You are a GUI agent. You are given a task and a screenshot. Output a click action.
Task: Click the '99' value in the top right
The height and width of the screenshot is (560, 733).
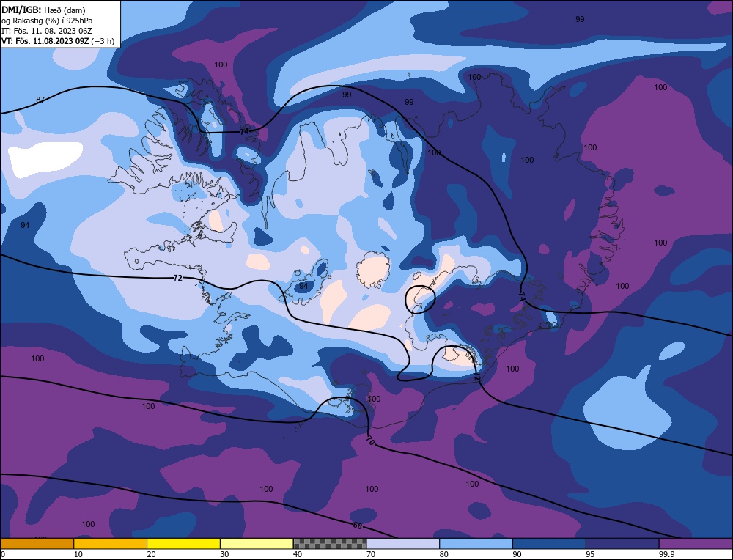coord(580,19)
